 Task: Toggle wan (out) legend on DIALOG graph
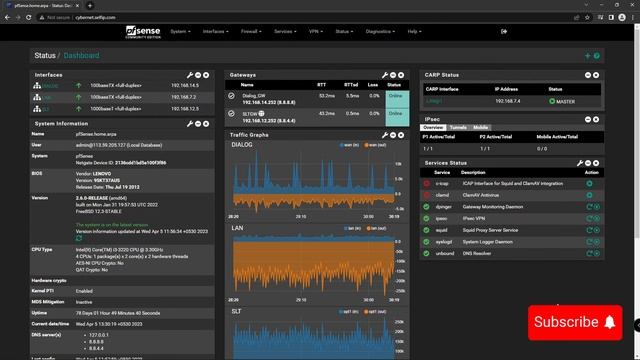tap(375, 145)
